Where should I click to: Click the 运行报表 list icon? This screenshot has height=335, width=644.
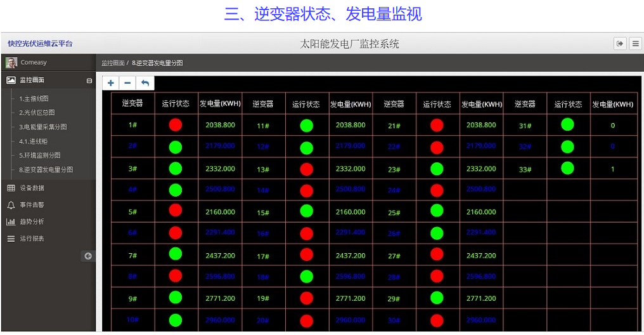tap(11, 239)
